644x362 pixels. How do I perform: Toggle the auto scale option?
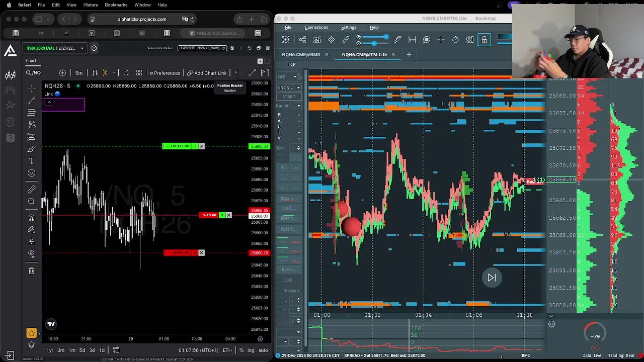[263, 350]
